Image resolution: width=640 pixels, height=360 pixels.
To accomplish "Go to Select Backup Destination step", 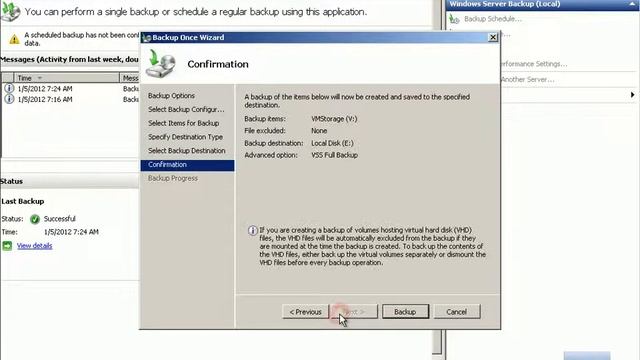I will (187, 151).
